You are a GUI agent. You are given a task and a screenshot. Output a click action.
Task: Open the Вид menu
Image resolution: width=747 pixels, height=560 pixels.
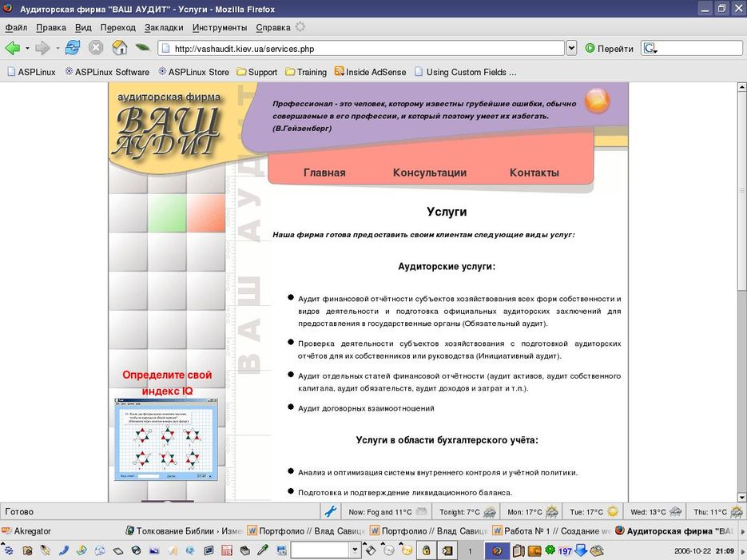click(x=83, y=28)
